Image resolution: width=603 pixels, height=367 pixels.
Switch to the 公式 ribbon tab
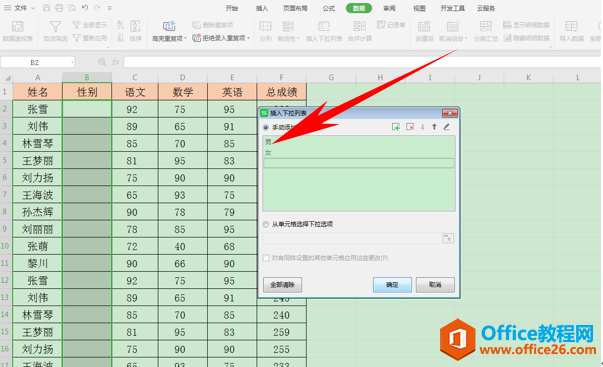pyautogui.click(x=328, y=8)
